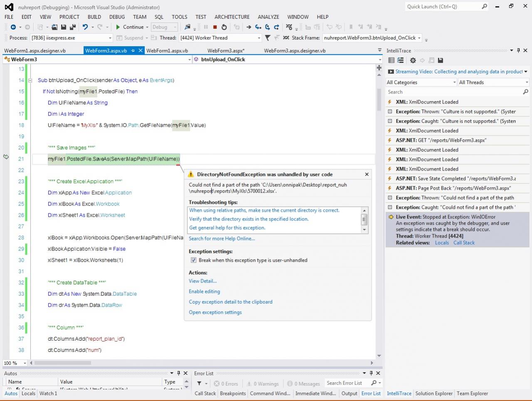The image size is (532, 401).
Task: Pin the WebForm3.aspx.vb tab
Action: click(x=133, y=50)
